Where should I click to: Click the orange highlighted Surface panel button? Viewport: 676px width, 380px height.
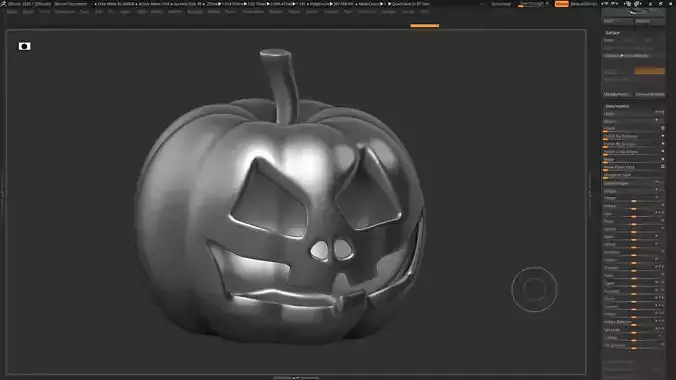(x=649, y=71)
